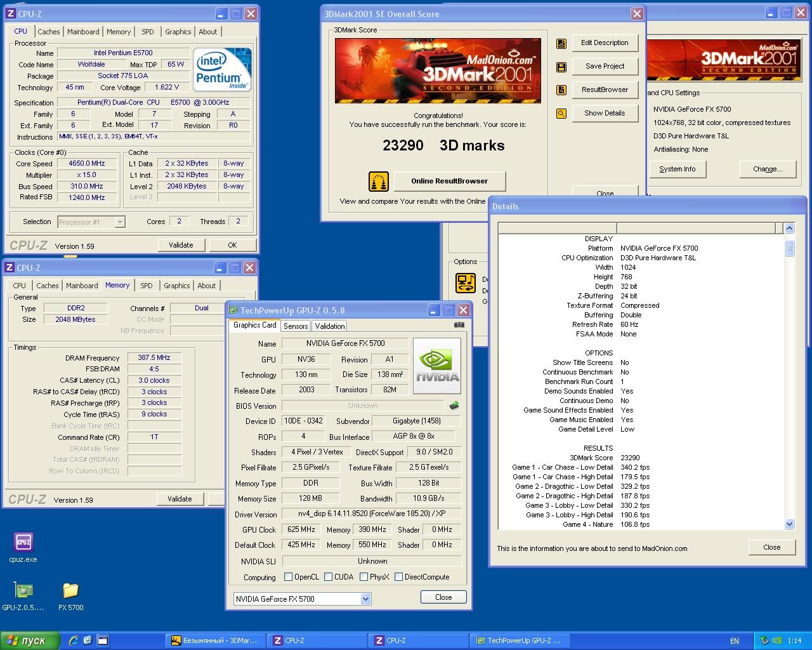Screen dimensions: 812x650
Task: Switch to 3DMark taskbar button
Action: [214, 641]
